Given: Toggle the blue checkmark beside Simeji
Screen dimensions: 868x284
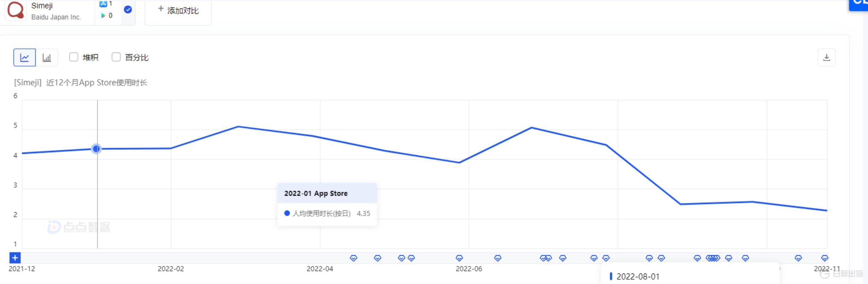Looking at the screenshot, I should [x=128, y=9].
